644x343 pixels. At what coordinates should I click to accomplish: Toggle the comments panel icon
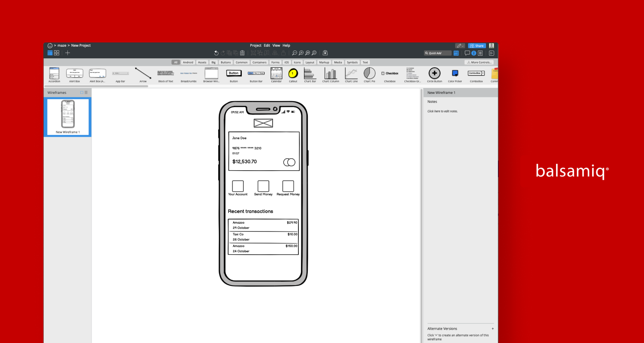click(x=467, y=53)
